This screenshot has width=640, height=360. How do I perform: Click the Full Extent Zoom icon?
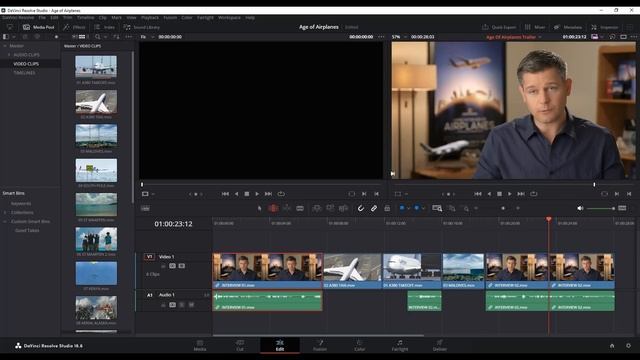pos(437,208)
